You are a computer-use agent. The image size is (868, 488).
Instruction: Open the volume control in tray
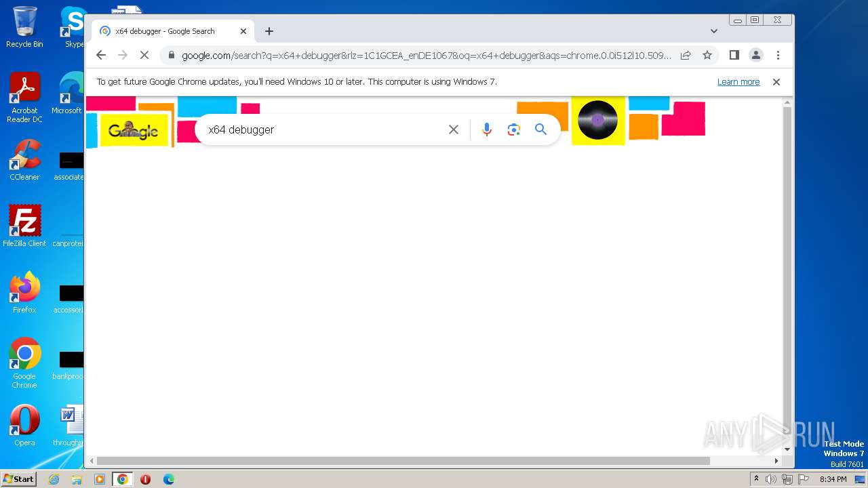pos(770,479)
